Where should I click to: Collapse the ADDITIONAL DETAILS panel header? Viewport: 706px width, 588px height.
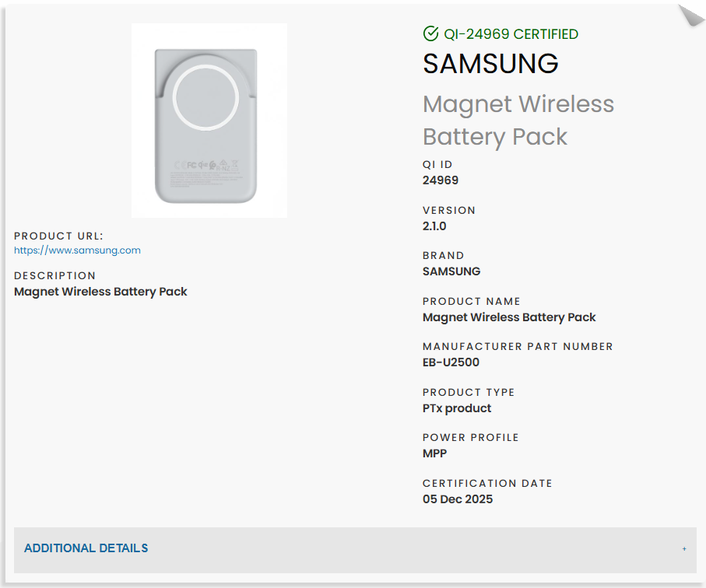[x=86, y=548]
